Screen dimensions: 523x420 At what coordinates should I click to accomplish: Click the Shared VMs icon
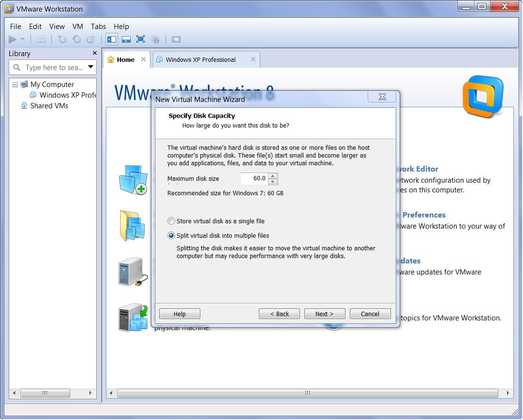[x=24, y=106]
